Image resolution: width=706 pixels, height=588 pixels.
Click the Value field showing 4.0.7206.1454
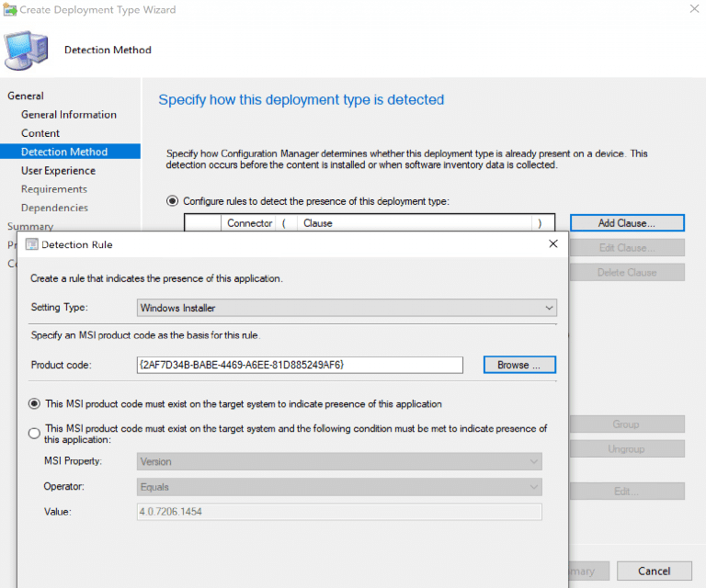coord(339,512)
